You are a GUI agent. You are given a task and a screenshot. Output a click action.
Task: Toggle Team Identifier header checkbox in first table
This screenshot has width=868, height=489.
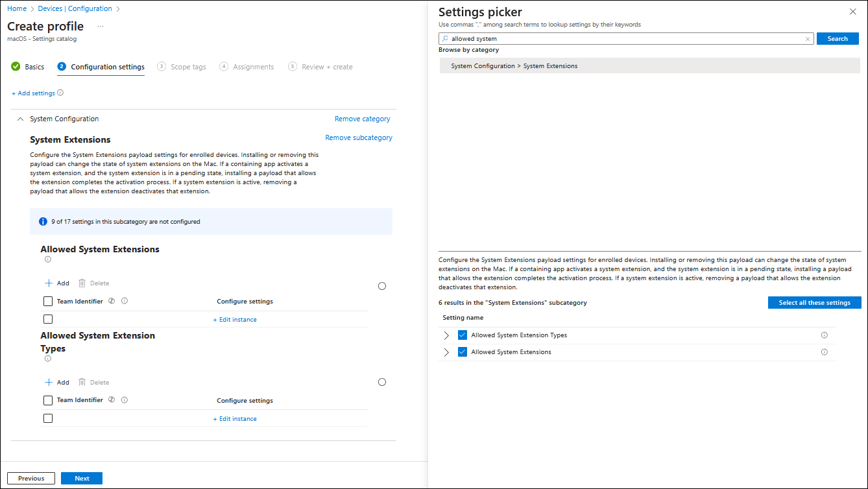tap(48, 302)
